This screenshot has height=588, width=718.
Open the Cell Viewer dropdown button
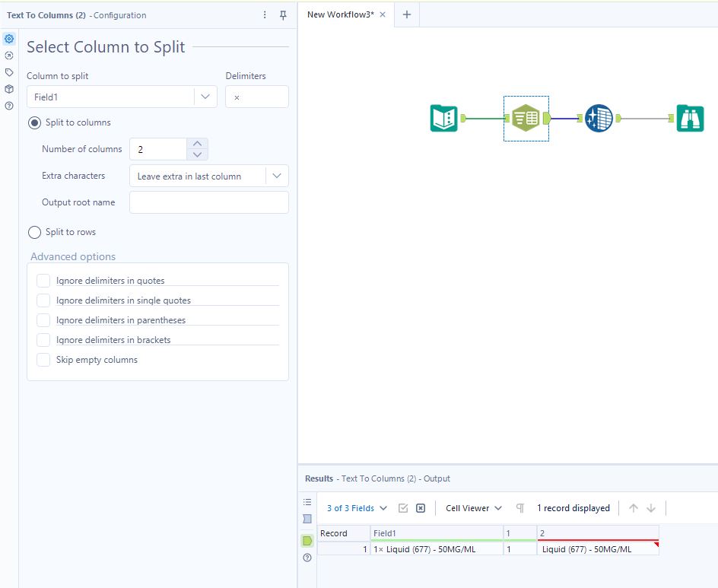[x=472, y=507]
